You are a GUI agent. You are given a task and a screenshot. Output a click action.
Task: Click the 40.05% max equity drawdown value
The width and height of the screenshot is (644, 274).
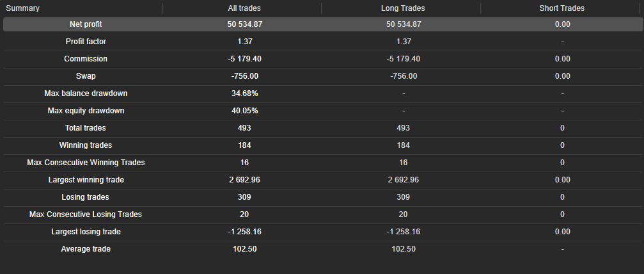[x=244, y=111]
